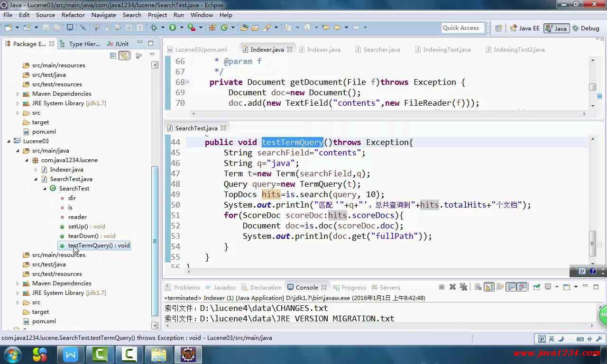Viewport: 607px width, 364px height.
Task: Switch to Lucene03/pom.xml editor tab
Action: click(197, 49)
